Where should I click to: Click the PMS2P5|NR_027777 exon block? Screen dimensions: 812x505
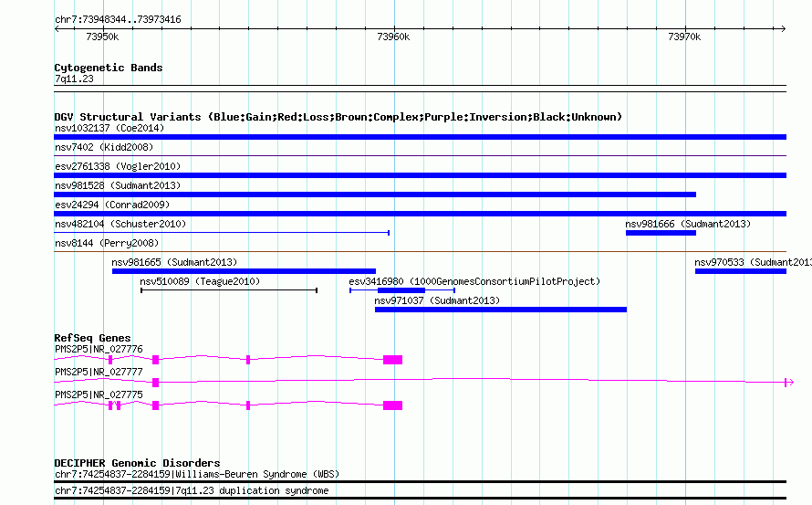(x=155, y=383)
